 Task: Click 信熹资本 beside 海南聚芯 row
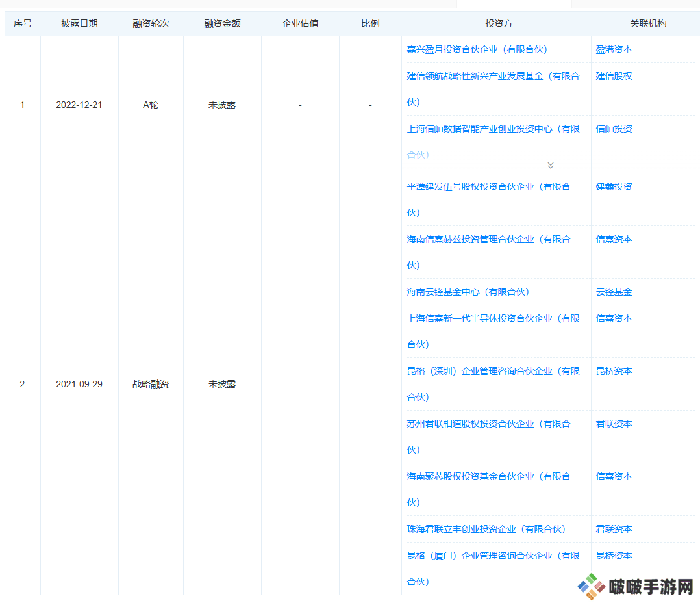tap(614, 476)
